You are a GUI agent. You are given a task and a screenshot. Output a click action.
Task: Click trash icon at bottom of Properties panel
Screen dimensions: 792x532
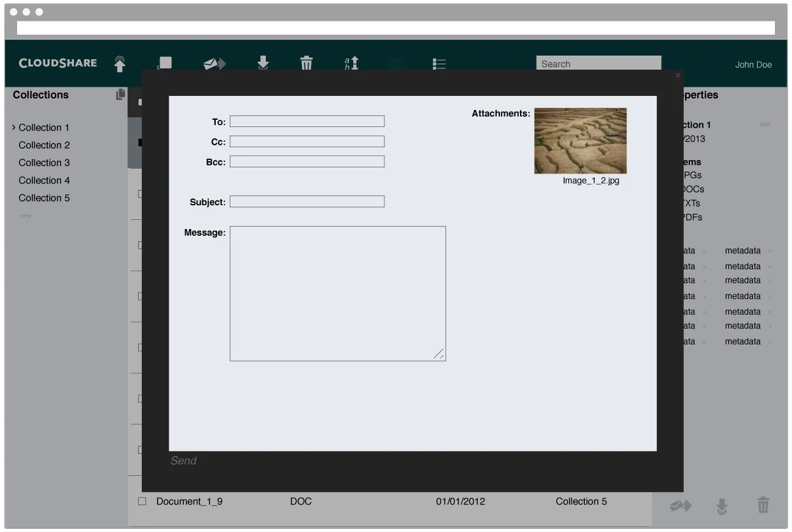(x=763, y=505)
